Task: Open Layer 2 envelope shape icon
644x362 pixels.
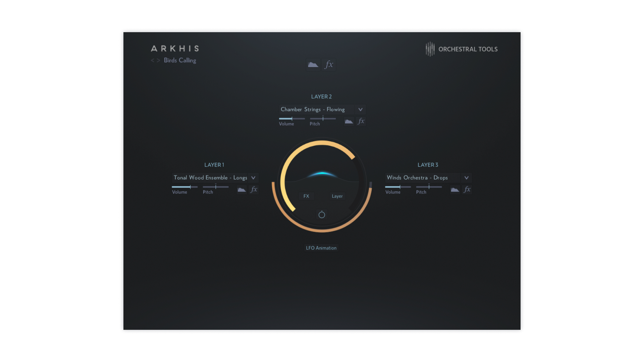Action: [349, 121]
